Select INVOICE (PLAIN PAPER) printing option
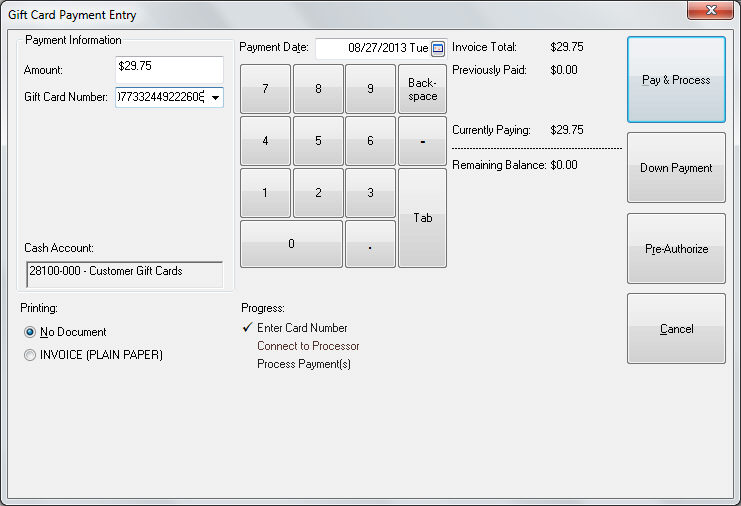Image resolution: width=741 pixels, height=506 pixels. [30, 355]
